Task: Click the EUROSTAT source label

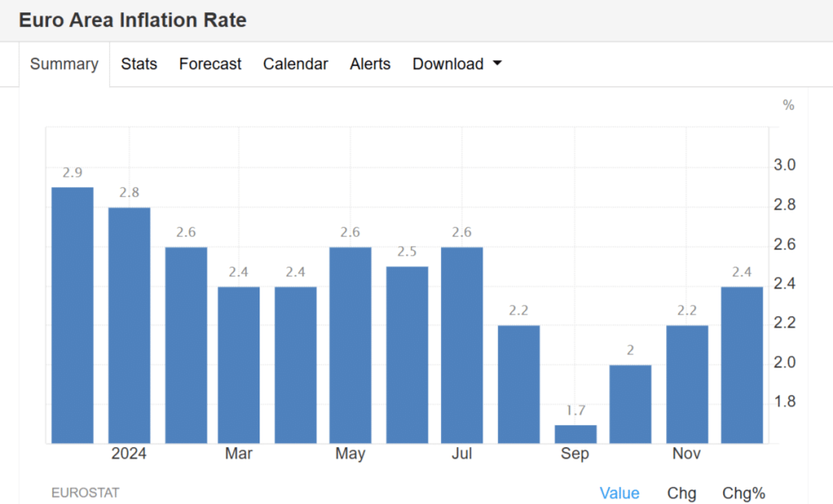Action: [x=85, y=493]
